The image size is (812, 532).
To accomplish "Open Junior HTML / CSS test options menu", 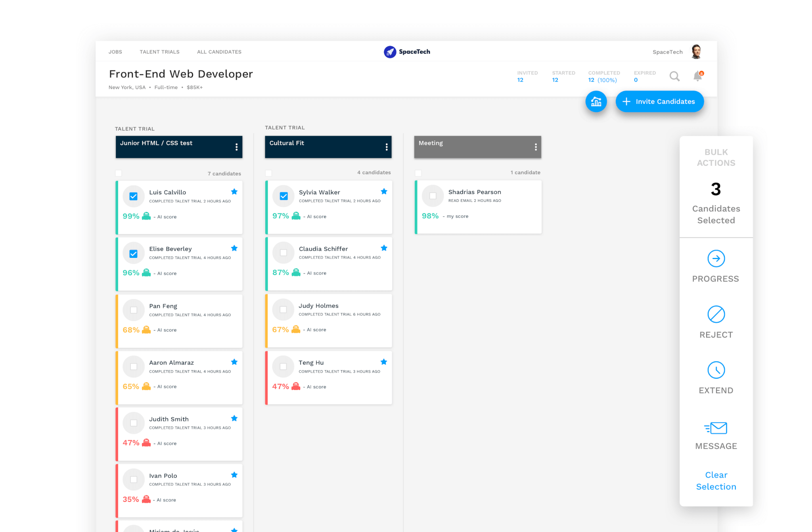I will [x=237, y=147].
